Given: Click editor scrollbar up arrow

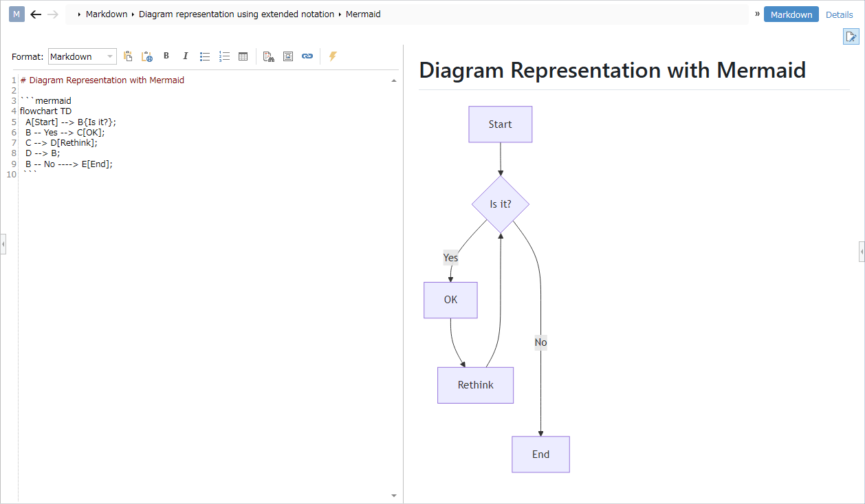Looking at the screenshot, I should click(394, 80).
